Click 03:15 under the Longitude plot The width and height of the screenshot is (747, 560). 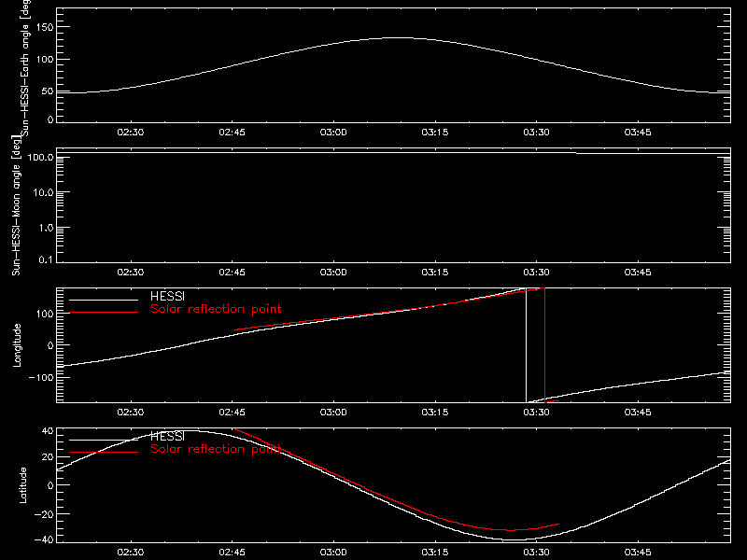[x=435, y=412]
